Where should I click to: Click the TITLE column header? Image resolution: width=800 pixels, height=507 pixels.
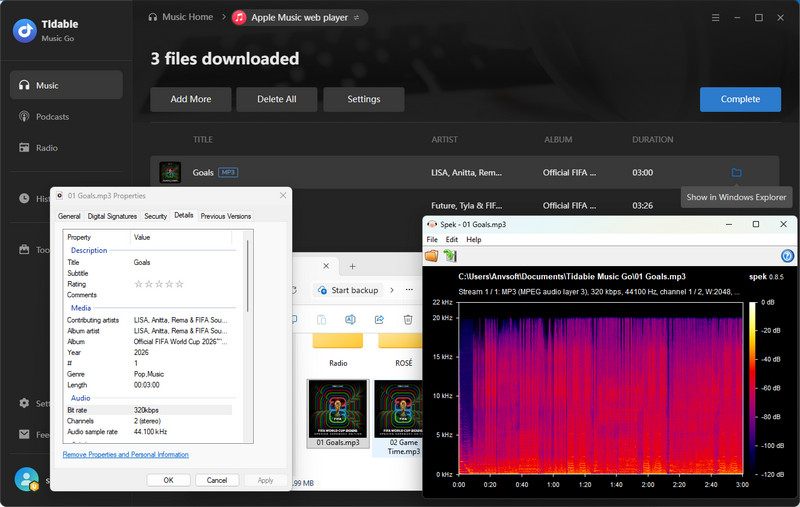click(203, 139)
